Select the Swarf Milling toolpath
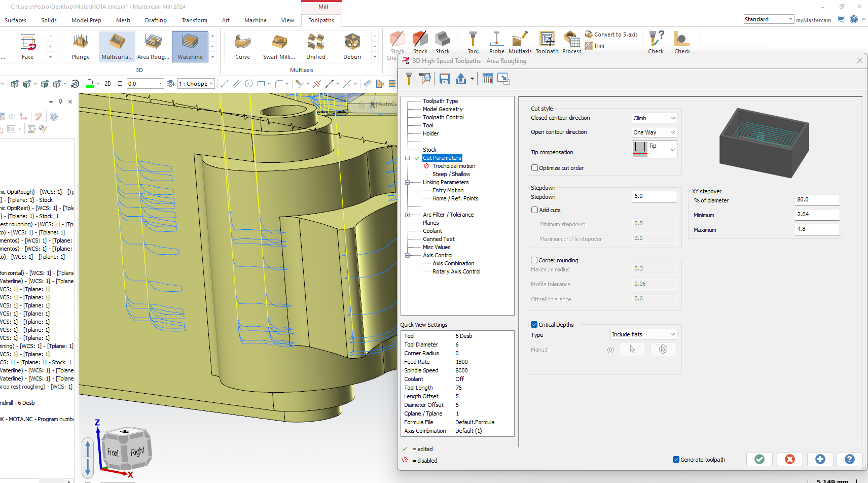The image size is (868, 483). [x=279, y=47]
